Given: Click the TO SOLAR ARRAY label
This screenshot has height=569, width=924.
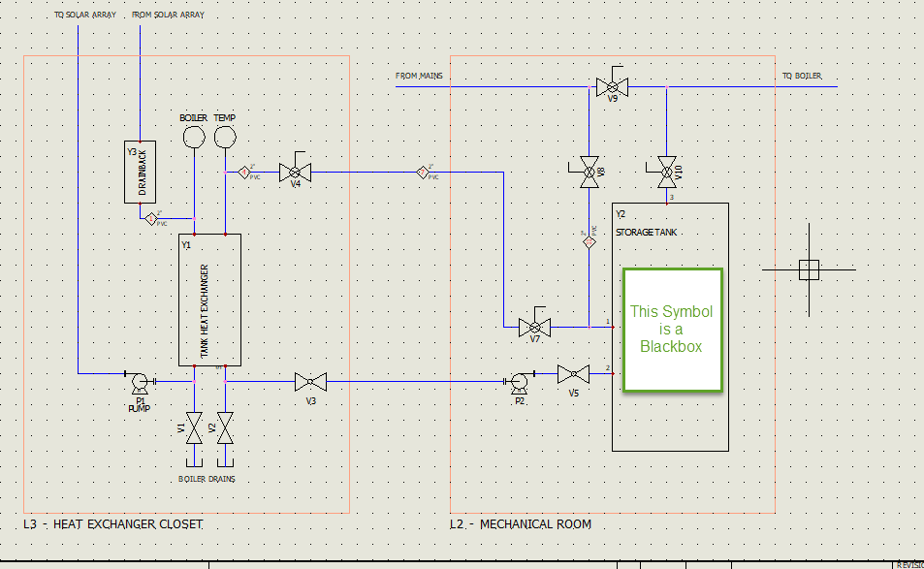Looking at the screenshot, I should 85,15.
